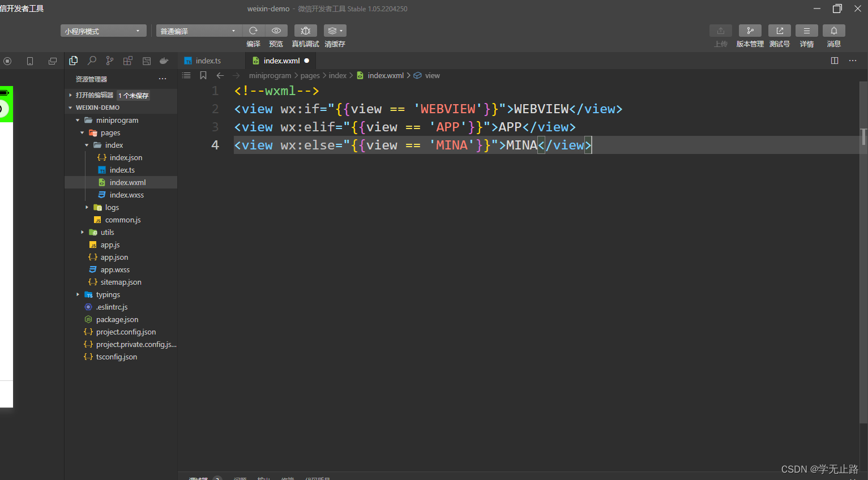Click the detach simulator window icon
This screenshot has height=480, width=868.
(x=53, y=61)
